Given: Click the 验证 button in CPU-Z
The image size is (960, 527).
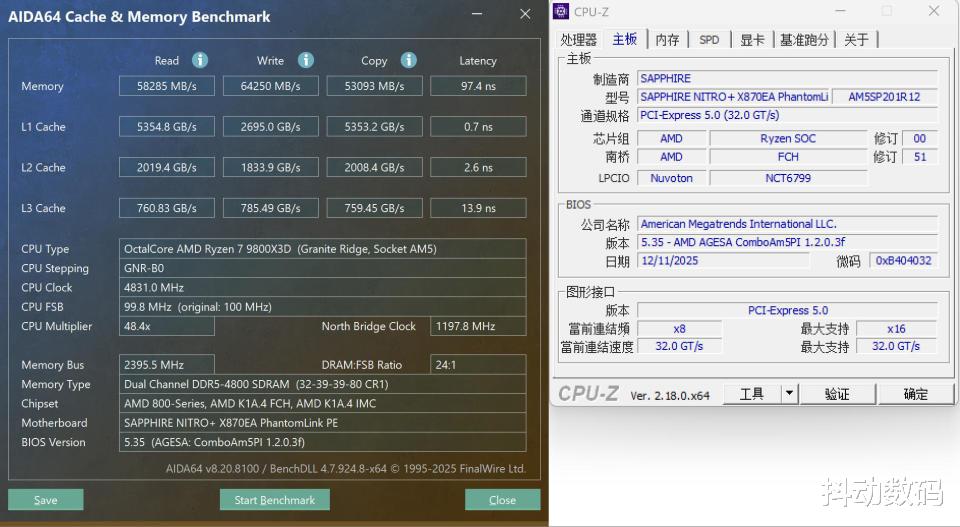Looking at the screenshot, I should 837,394.
